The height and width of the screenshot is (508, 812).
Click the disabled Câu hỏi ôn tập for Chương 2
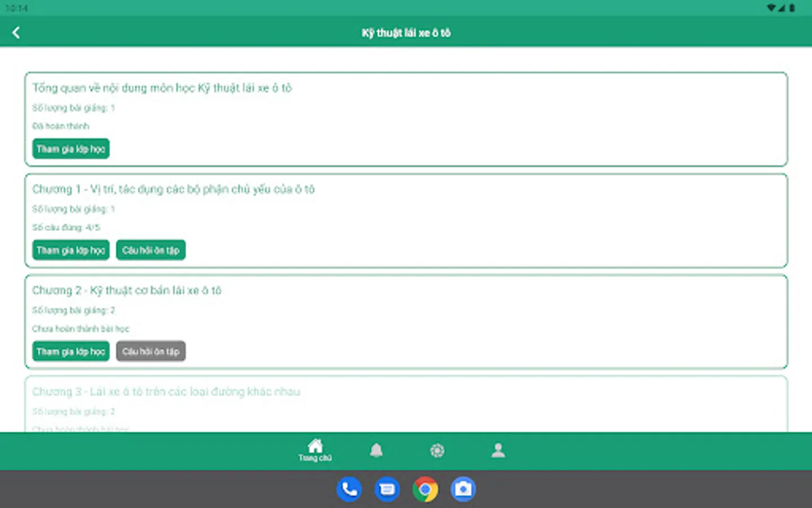[x=151, y=351]
